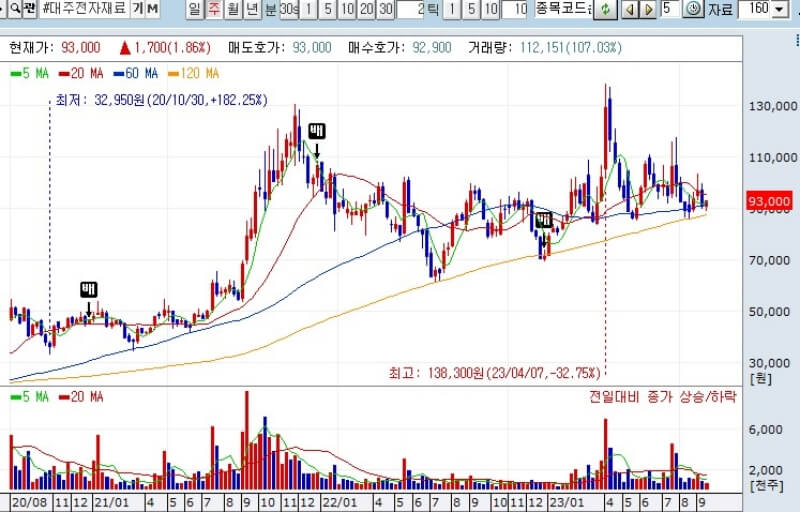Click the change value 1,700(1.86%)
The width and height of the screenshot is (800, 512).
tap(172, 47)
